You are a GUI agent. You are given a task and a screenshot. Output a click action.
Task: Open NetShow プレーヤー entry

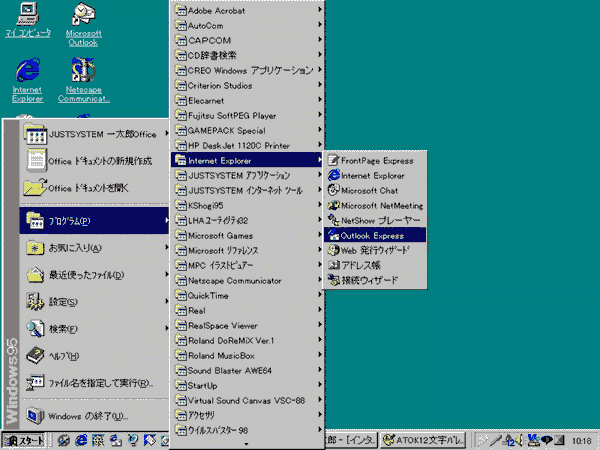click(375, 220)
